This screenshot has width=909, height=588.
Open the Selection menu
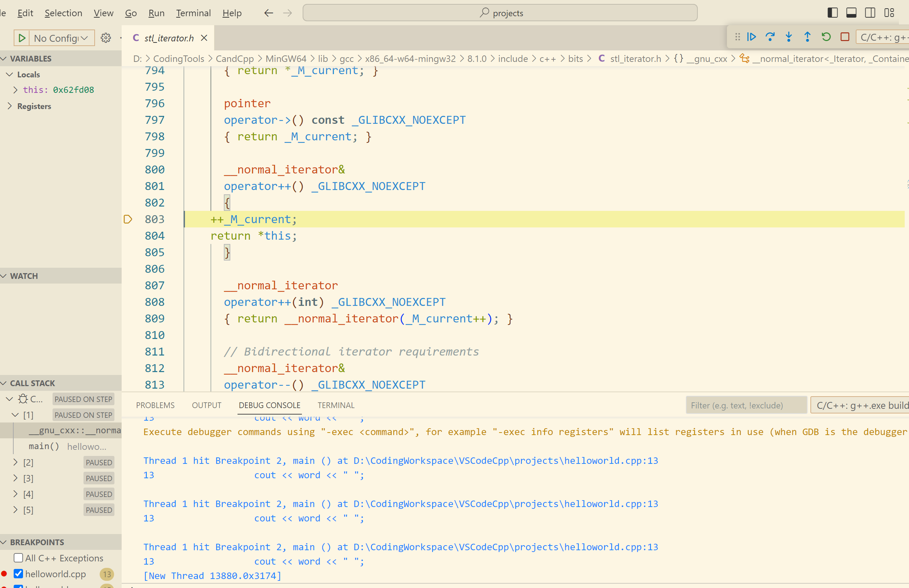(63, 13)
